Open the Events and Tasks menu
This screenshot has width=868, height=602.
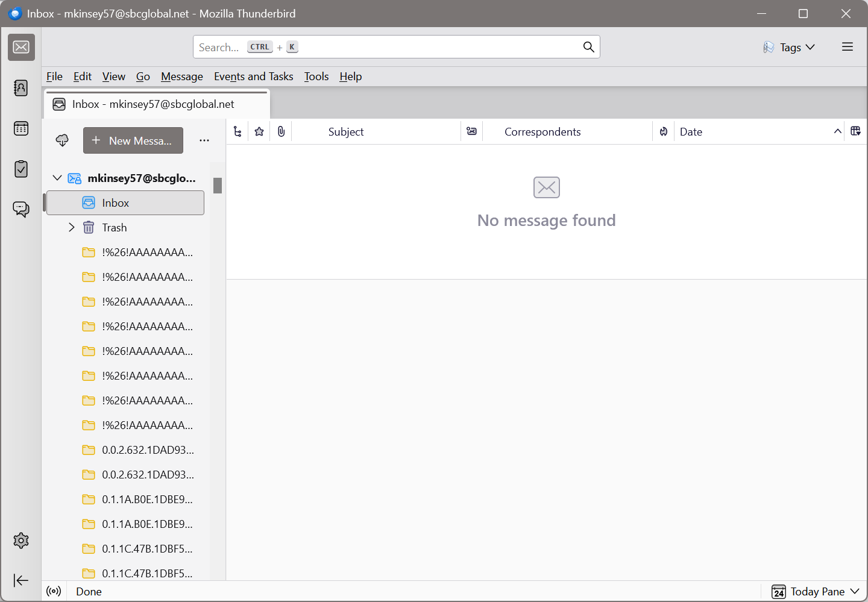(253, 77)
